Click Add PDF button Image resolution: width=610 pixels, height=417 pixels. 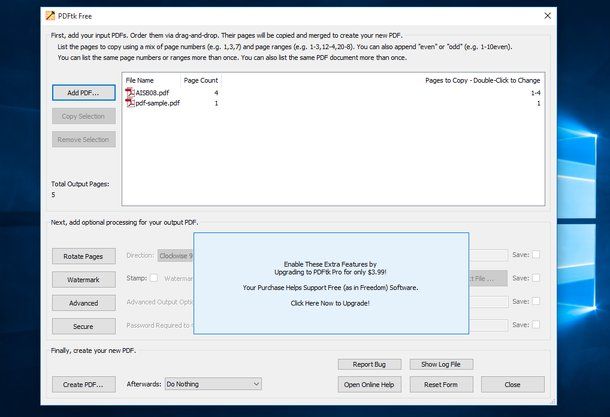pyautogui.click(x=83, y=93)
